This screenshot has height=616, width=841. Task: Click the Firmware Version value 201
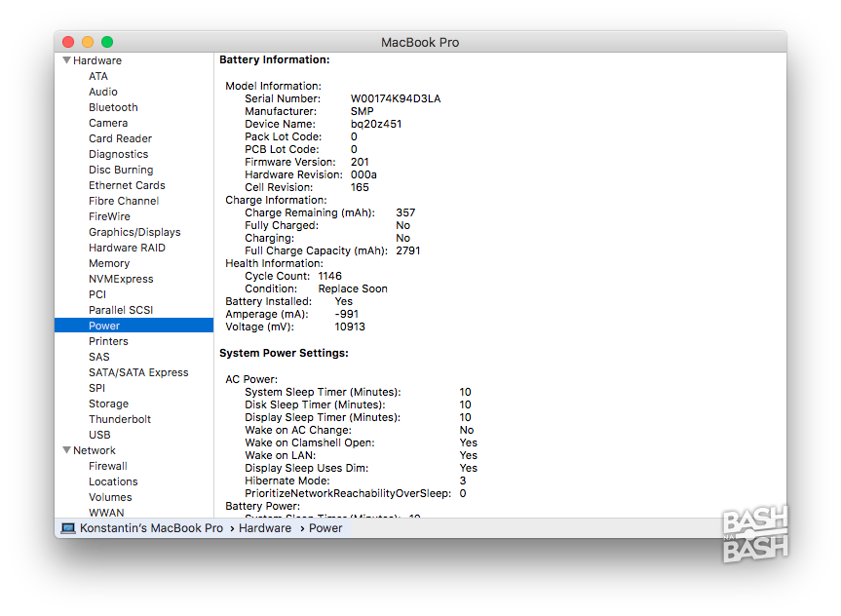pyautogui.click(x=360, y=162)
